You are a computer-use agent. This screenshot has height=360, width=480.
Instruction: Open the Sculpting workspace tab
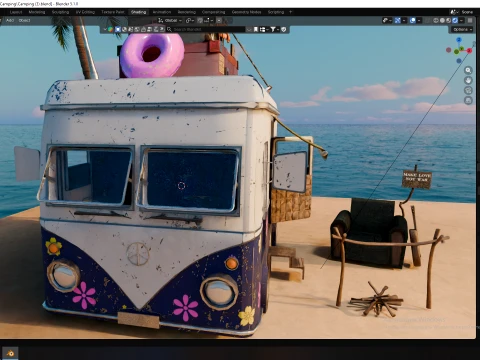[x=60, y=12]
